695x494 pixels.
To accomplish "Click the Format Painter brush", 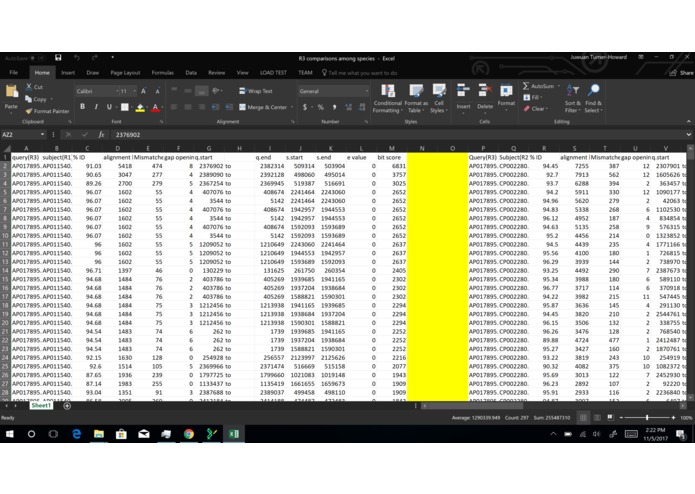I will coord(28,111).
